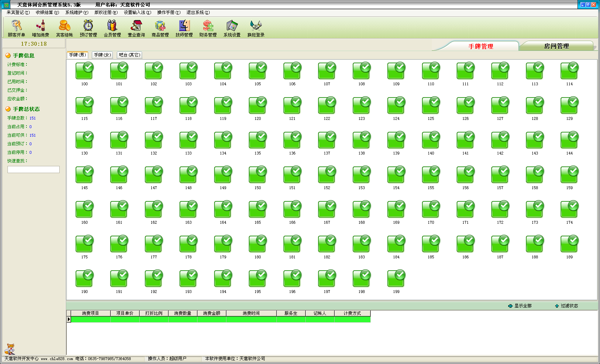Click the fox mascot icon
Viewport: 600px width, 364px height.
(x=10, y=349)
